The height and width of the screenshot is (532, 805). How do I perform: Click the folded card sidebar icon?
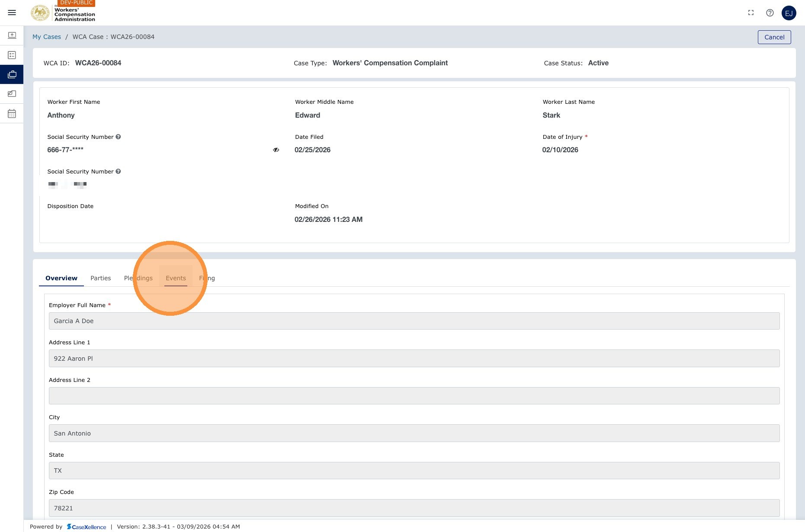point(12,94)
